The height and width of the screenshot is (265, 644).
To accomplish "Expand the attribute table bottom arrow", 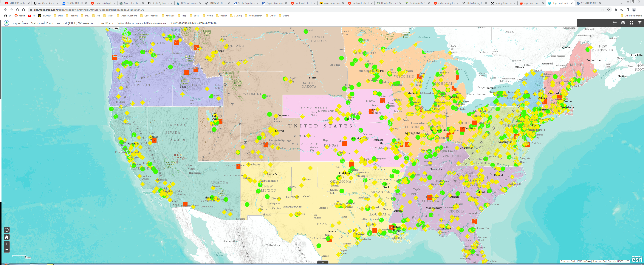I will [x=323, y=262].
